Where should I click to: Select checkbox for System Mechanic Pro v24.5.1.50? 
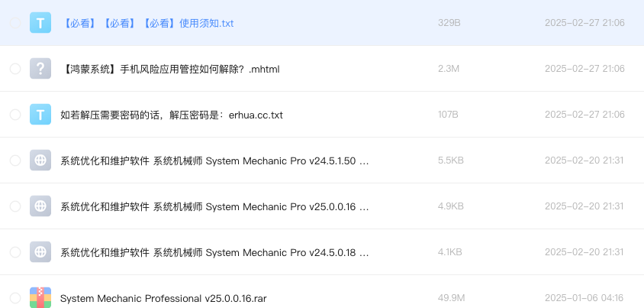coord(15,160)
